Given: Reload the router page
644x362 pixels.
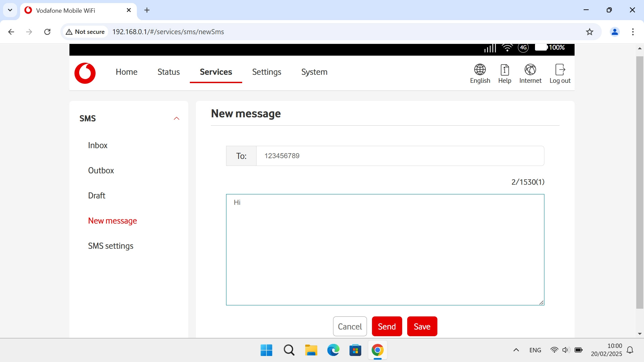Looking at the screenshot, I should click(47, 32).
